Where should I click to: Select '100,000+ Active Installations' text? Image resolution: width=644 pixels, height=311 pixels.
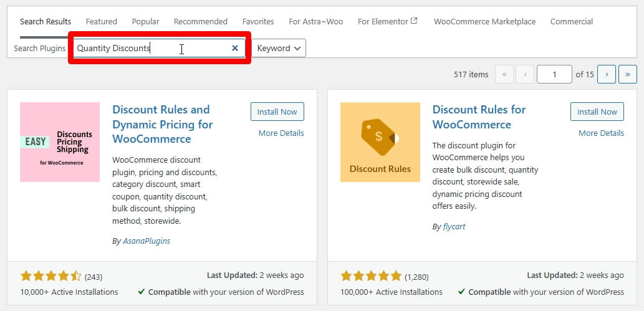pyautogui.click(x=392, y=292)
